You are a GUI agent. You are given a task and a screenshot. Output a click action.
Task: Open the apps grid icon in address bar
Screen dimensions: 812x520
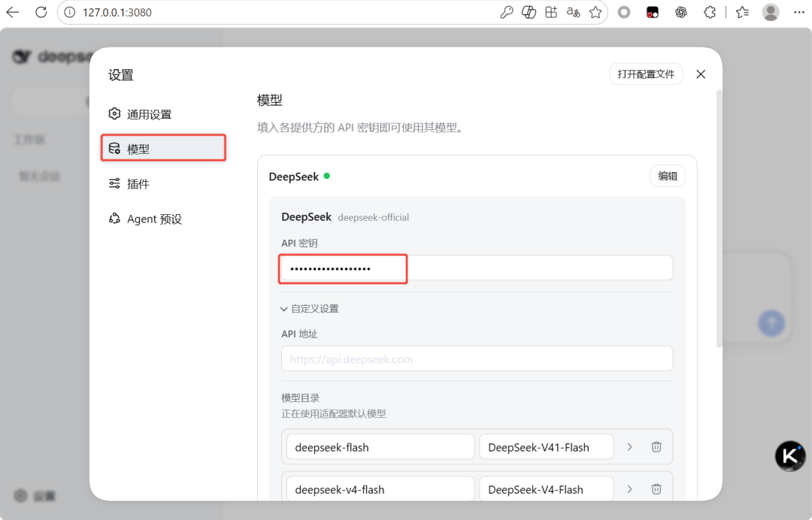point(551,13)
